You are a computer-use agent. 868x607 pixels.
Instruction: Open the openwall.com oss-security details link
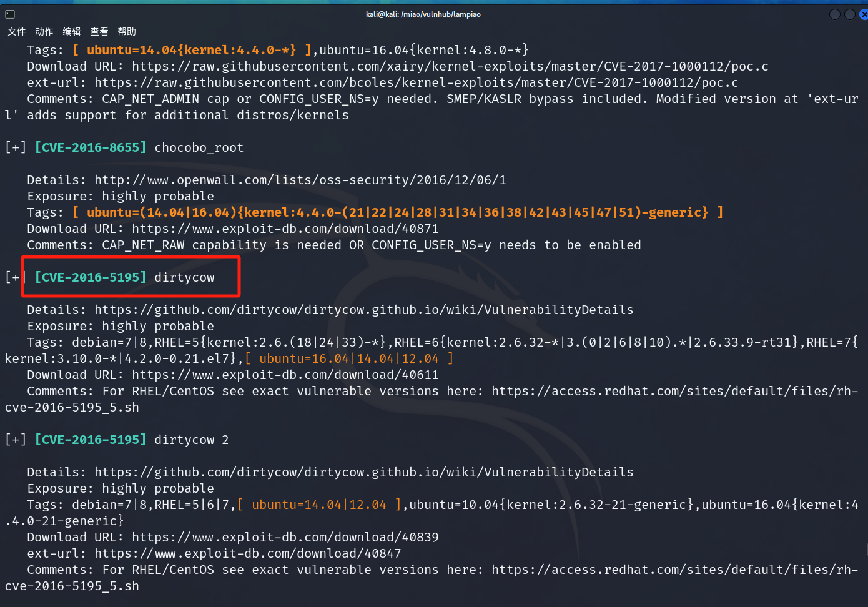pyautogui.click(x=300, y=180)
